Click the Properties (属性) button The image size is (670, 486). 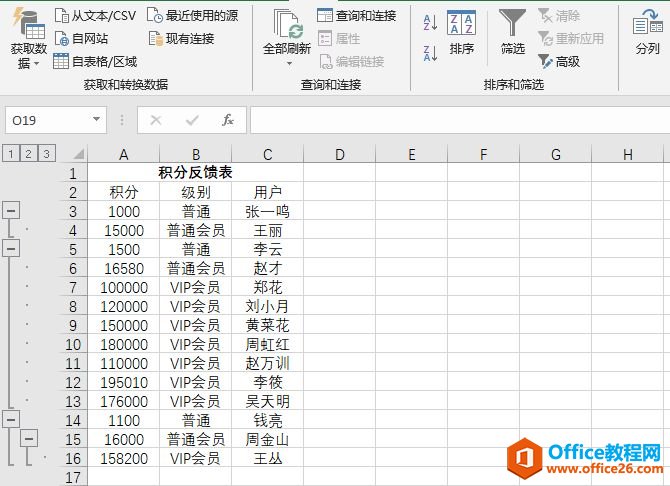[x=339, y=38]
